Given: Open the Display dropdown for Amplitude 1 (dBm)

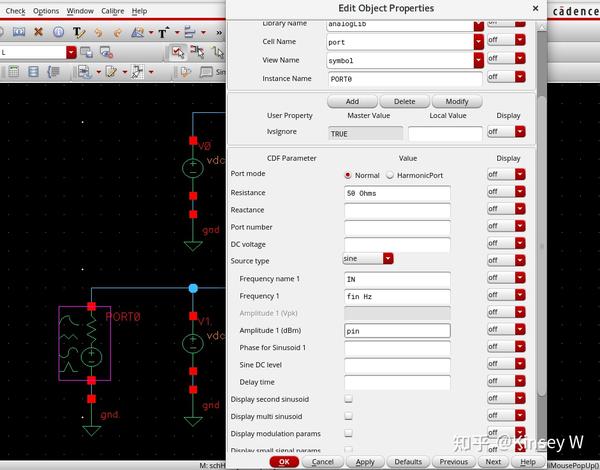Looking at the screenshot, I should (x=506, y=329).
